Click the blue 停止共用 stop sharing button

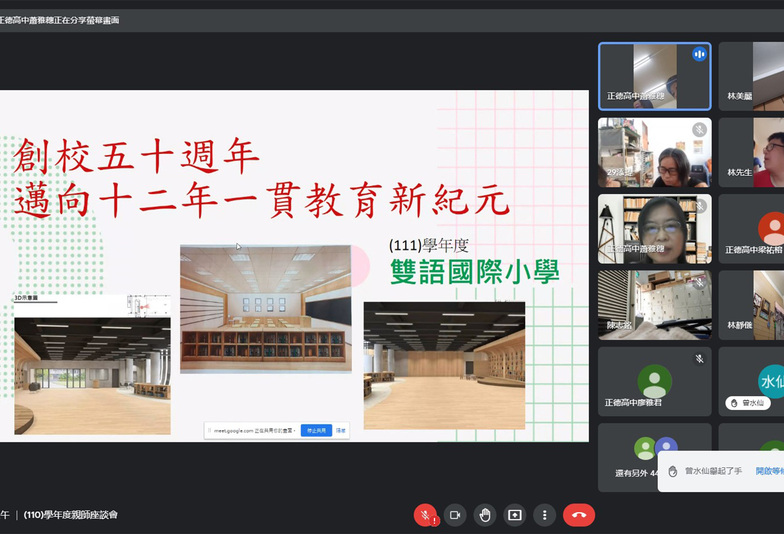tap(316, 430)
